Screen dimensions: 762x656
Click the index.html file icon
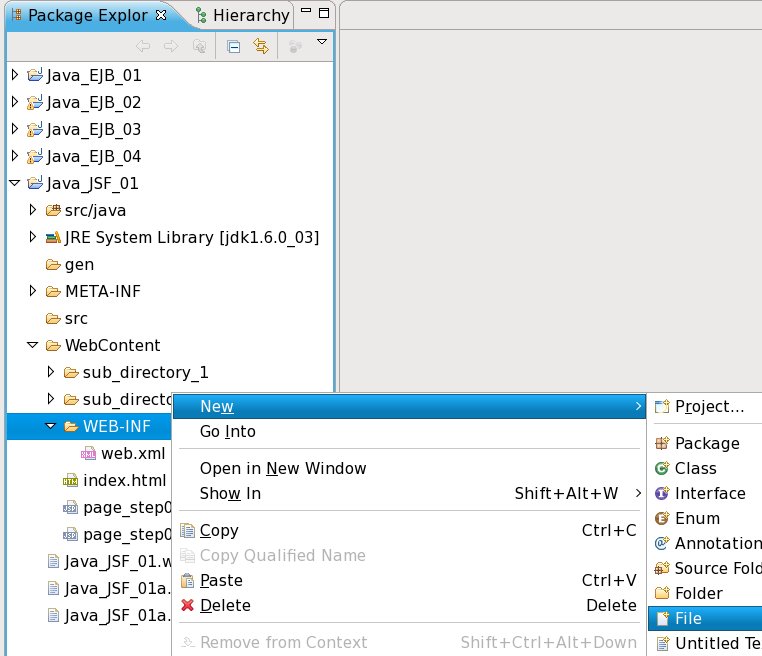(x=71, y=481)
